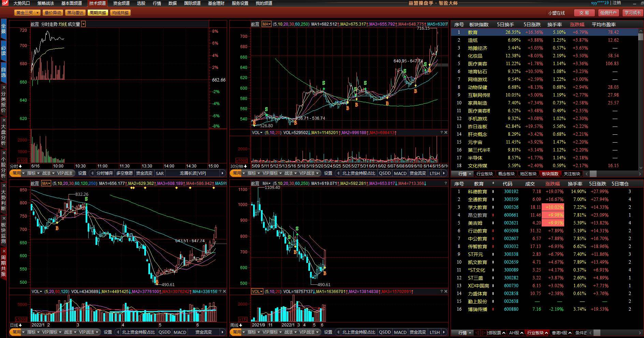Open VOL dropdown on weekly chart

tap(257, 292)
